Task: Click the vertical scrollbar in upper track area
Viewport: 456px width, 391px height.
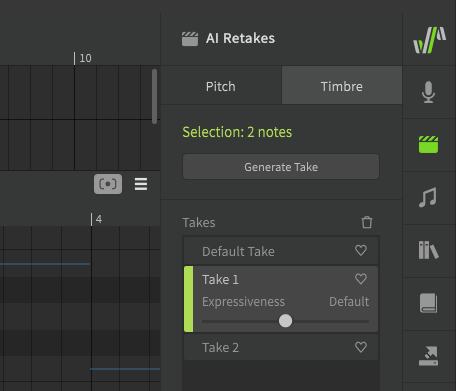Action: 154,96
